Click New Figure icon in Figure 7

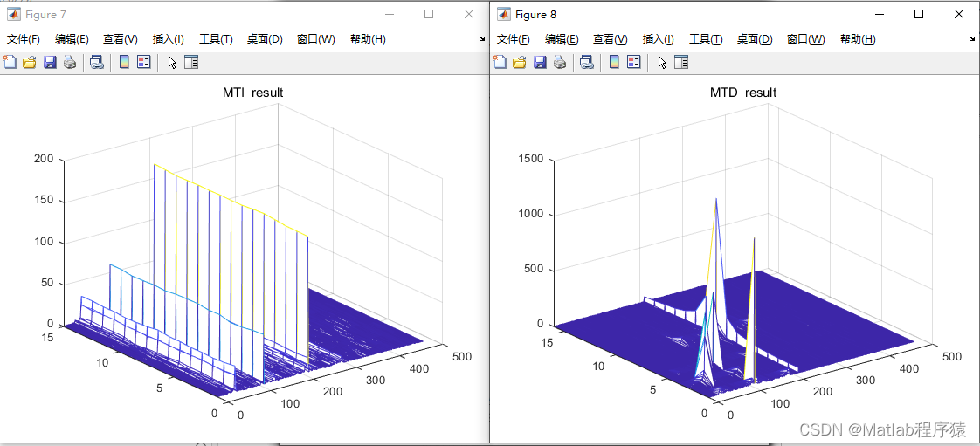coord(10,62)
